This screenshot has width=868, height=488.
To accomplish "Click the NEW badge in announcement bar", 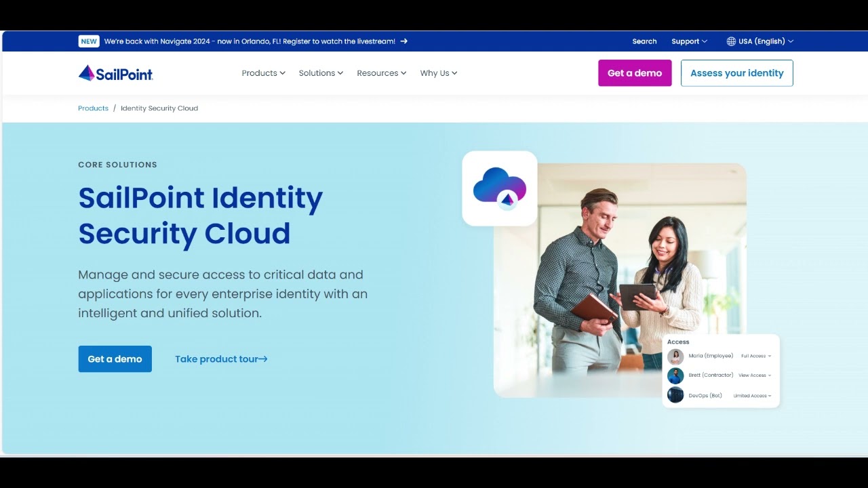I will [89, 41].
